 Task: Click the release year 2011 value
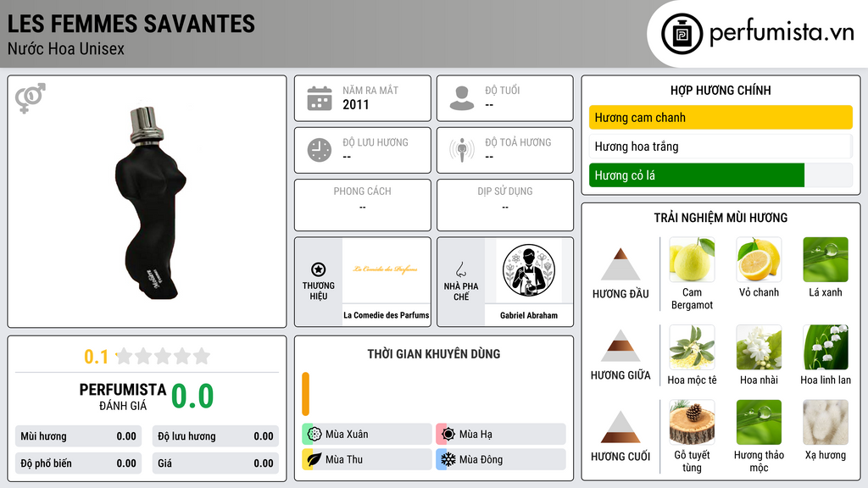pyautogui.click(x=355, y=104)
